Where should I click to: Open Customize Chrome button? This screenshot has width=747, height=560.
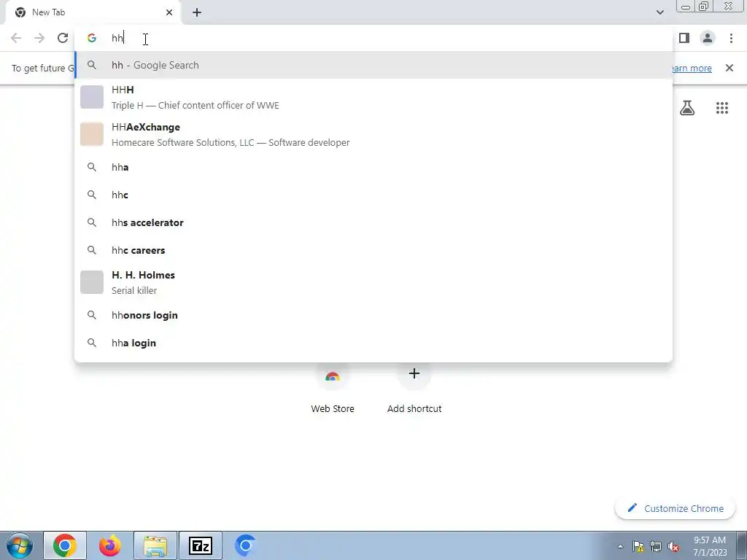676,508
